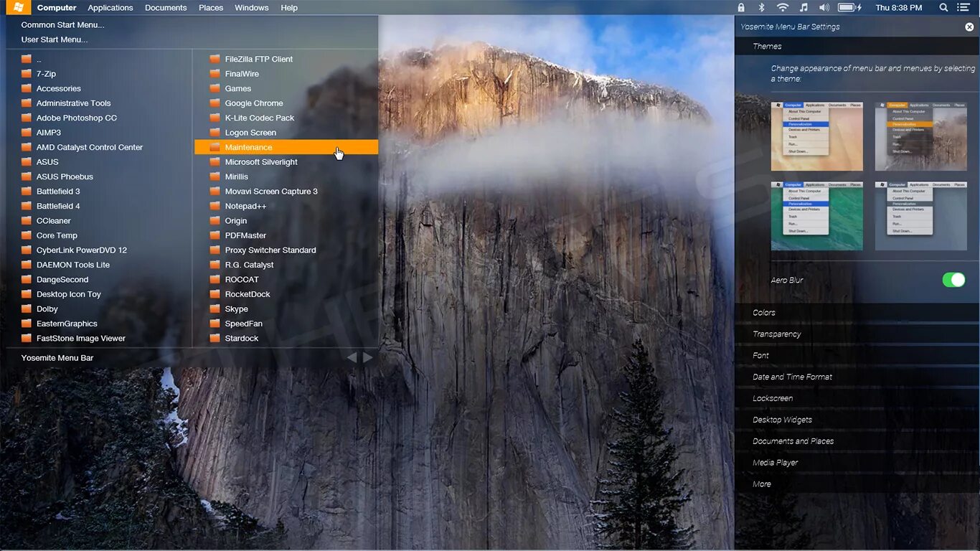Collapse the Themes section header
The image size is (980, 551).
(857, 46)
